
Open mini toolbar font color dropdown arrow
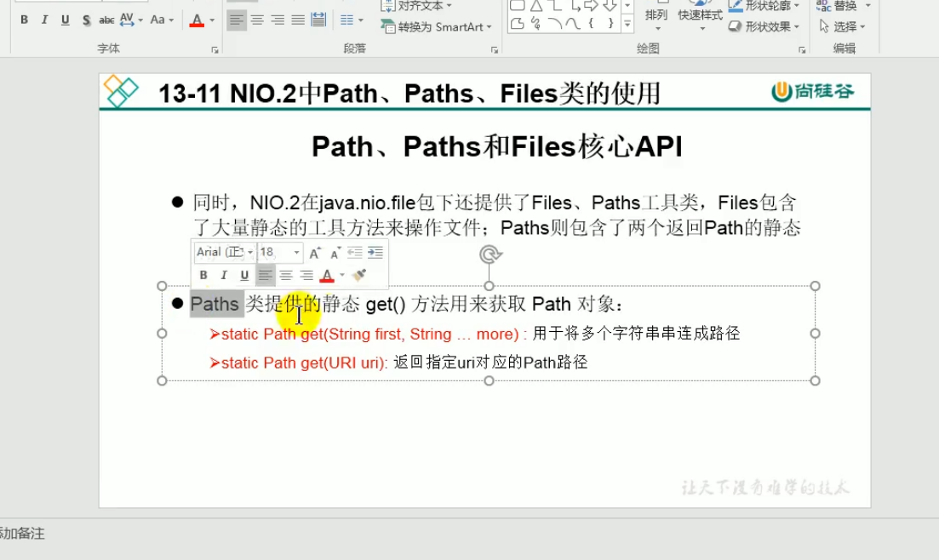tap(342, 276)
